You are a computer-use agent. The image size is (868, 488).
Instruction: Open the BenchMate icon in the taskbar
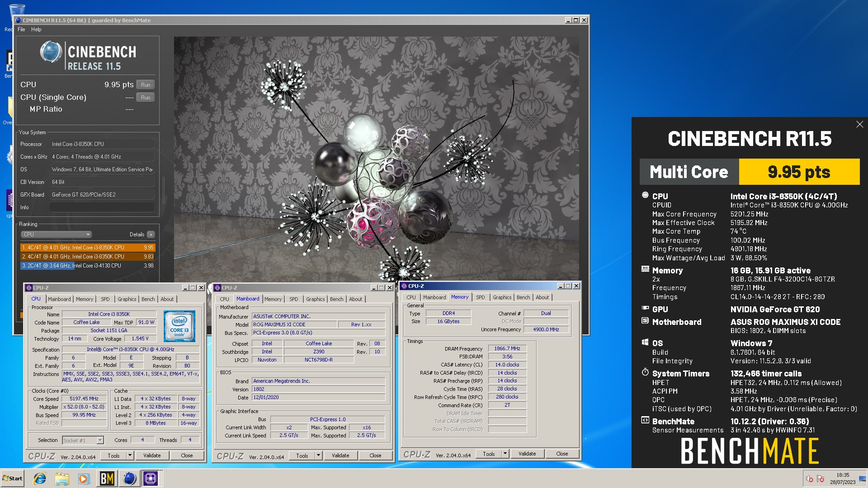pos(107,478)
